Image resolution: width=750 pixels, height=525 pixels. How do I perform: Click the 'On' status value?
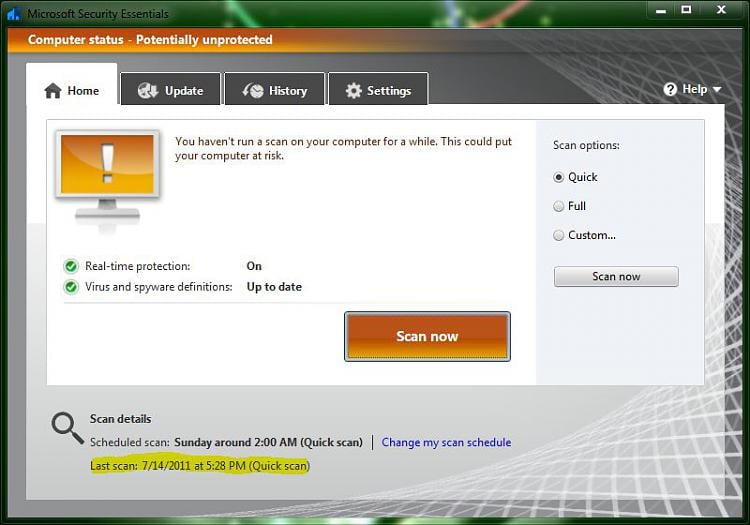(254, 266)
